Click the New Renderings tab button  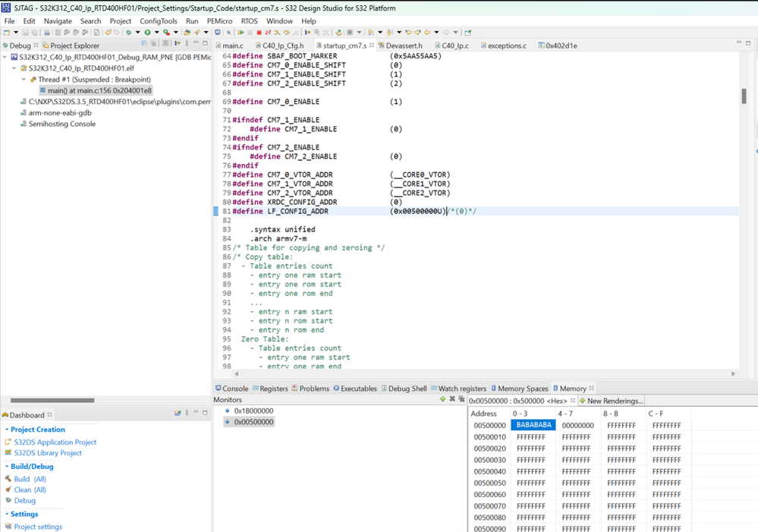(x=610, y=401)
